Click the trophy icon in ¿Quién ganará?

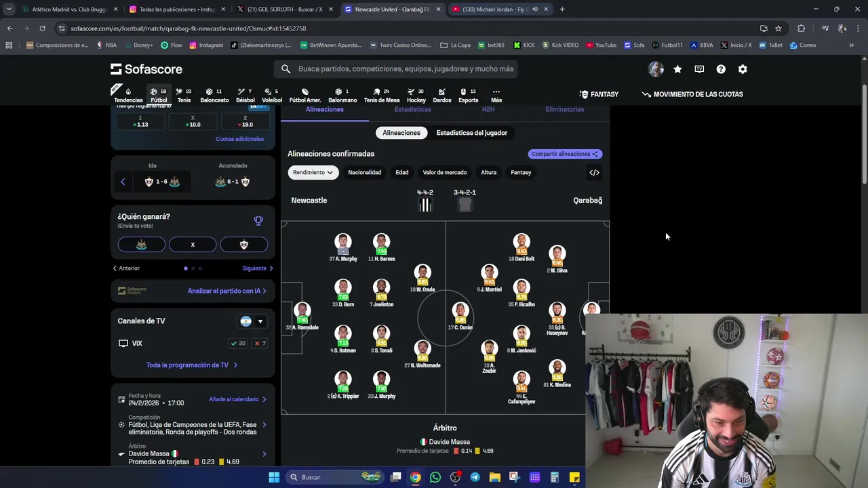pyautogui.click(x=258, y=221)
